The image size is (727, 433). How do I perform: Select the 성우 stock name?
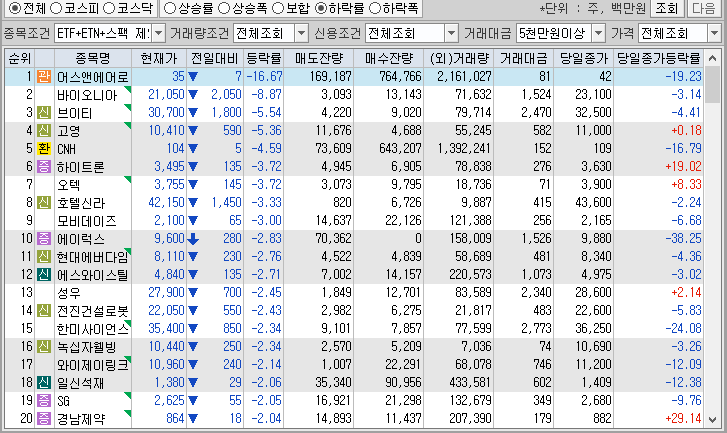(x=69, y=293)
